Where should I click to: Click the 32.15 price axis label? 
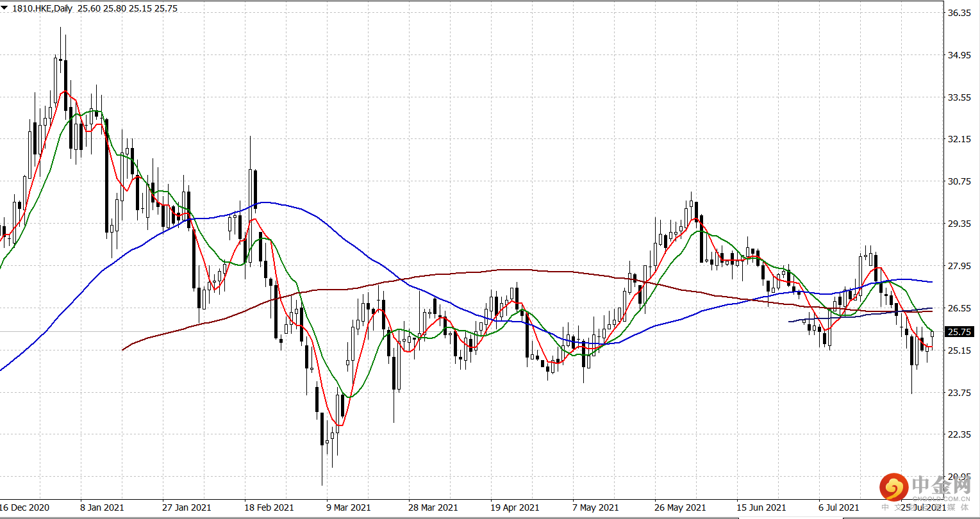(959, 139)
